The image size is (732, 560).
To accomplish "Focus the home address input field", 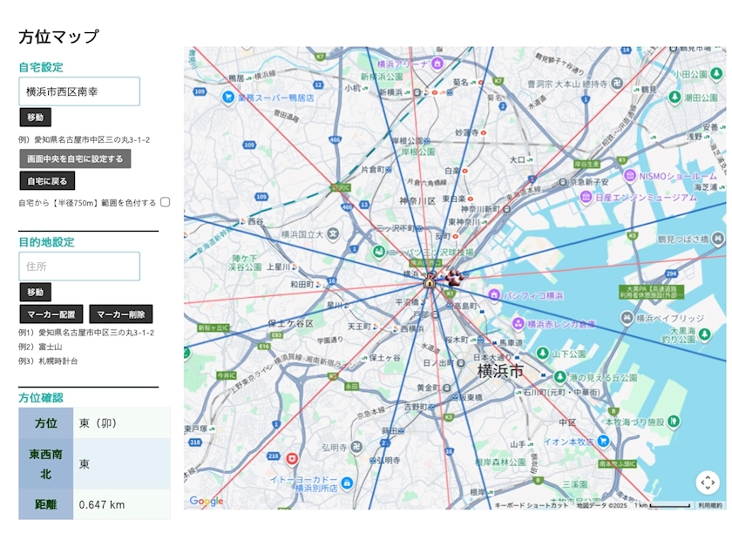I will 79,91.
